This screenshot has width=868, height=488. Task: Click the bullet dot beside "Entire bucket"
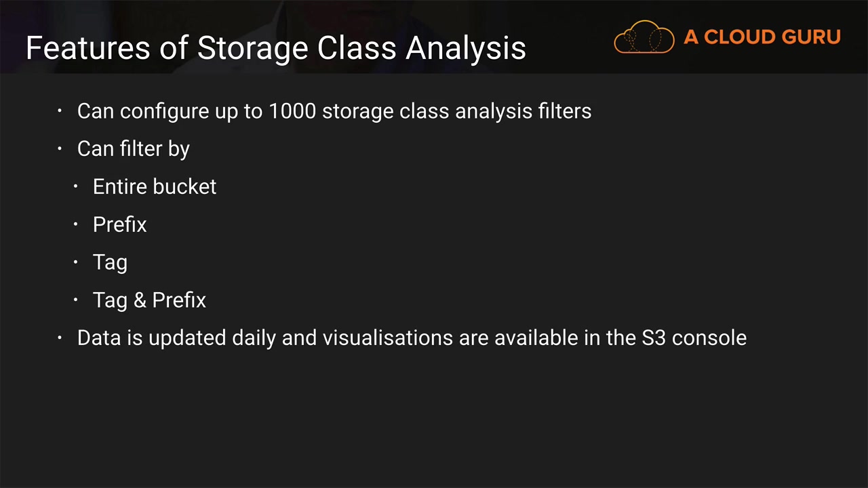[x=76, y=186]
